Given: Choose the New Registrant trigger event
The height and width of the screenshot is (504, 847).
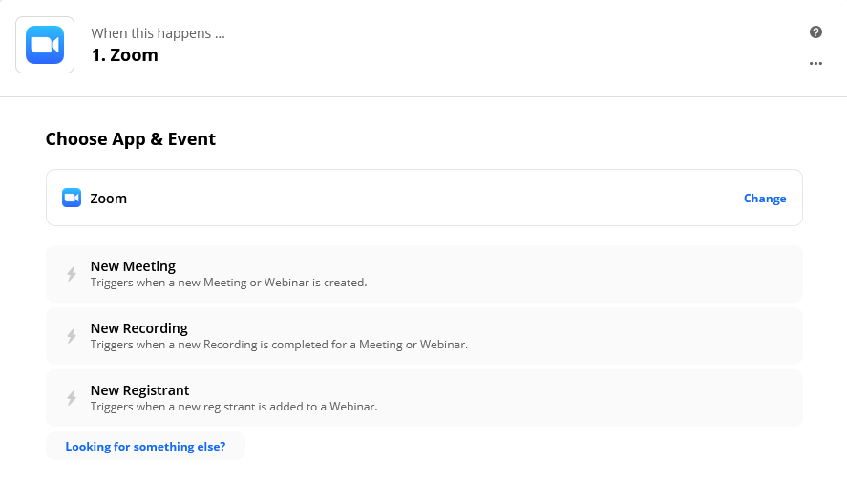Looking at the screenshot, I should [139, 390].
